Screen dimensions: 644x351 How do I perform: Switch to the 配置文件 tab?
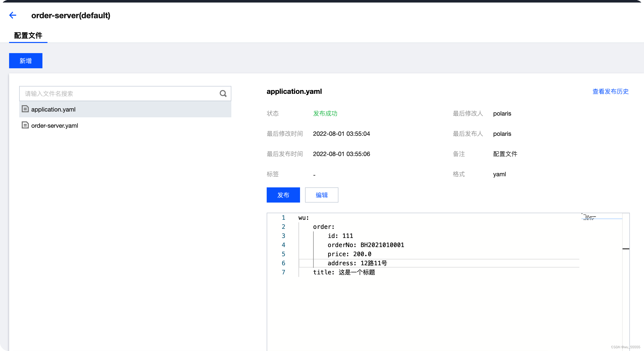(28, 36)
